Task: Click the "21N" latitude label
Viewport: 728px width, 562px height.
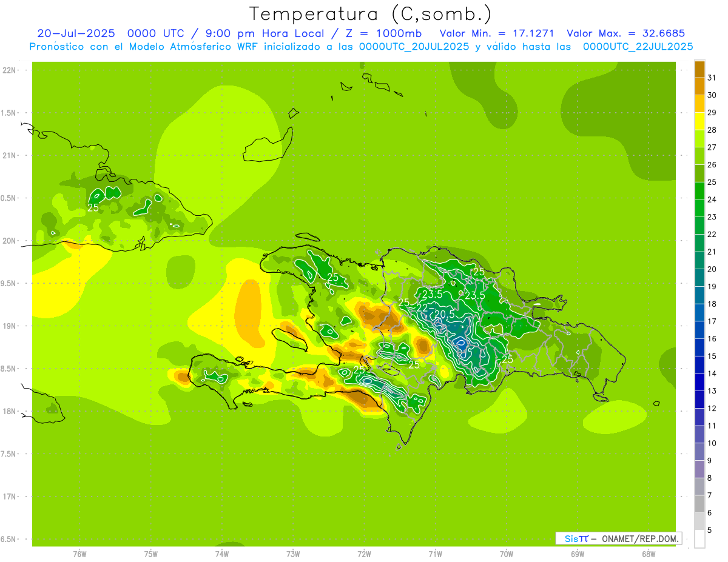Action: coord(9,155)
